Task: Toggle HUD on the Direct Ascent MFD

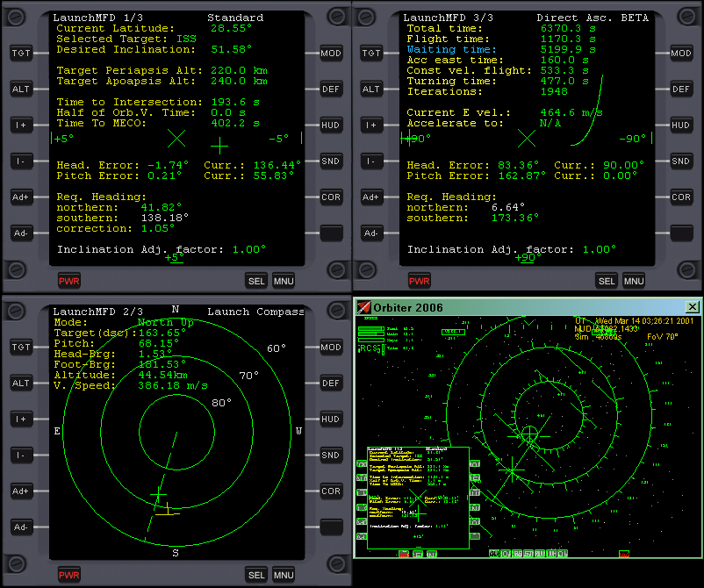Action: (x=681, y=125)
